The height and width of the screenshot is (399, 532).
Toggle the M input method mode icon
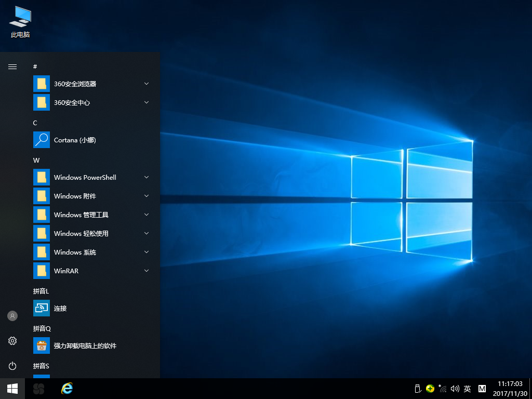[x=482, y=389]
